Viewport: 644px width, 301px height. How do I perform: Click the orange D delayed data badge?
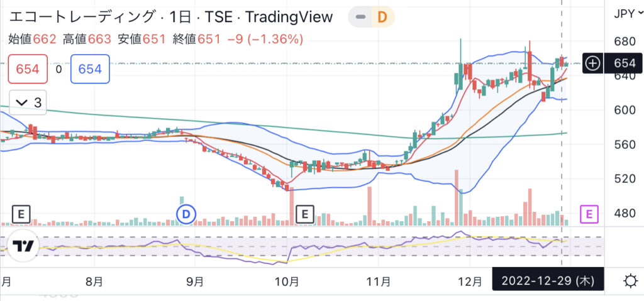coord(382,17)
